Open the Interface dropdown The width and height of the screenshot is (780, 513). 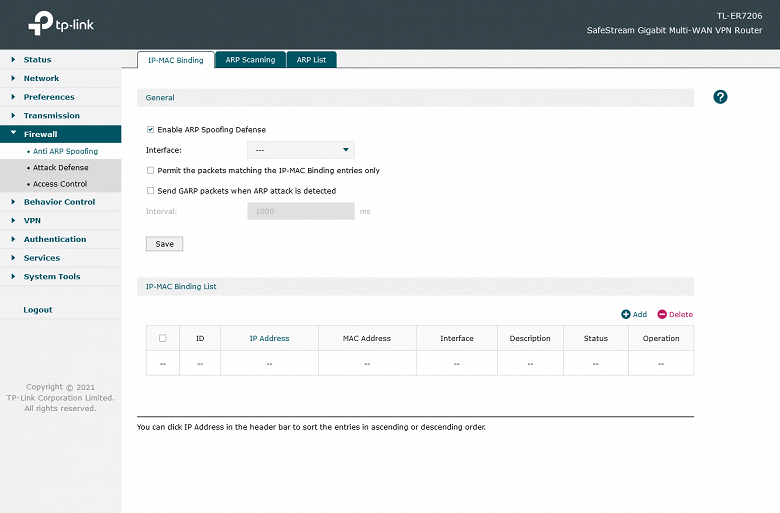coord(300,150)
